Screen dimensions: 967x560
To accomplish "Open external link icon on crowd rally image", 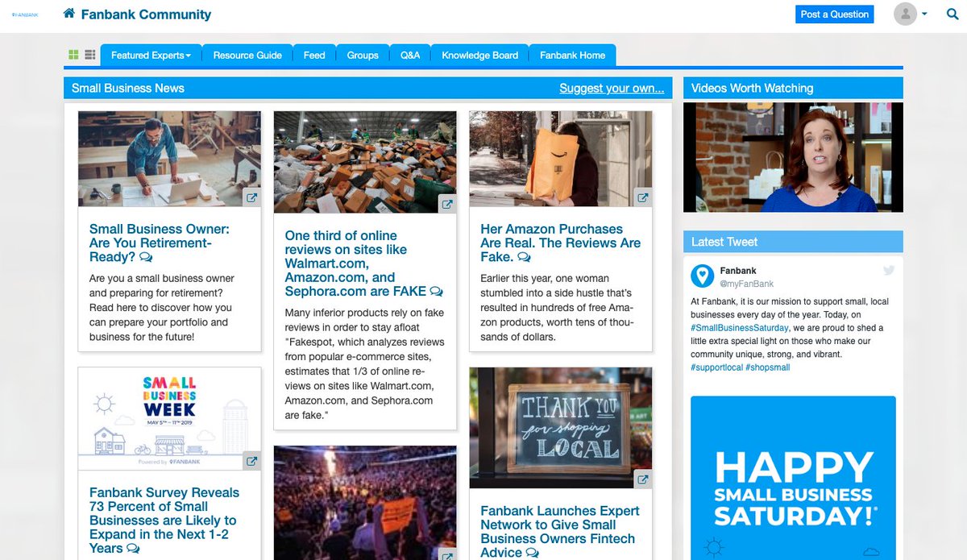I will [447, 554].
